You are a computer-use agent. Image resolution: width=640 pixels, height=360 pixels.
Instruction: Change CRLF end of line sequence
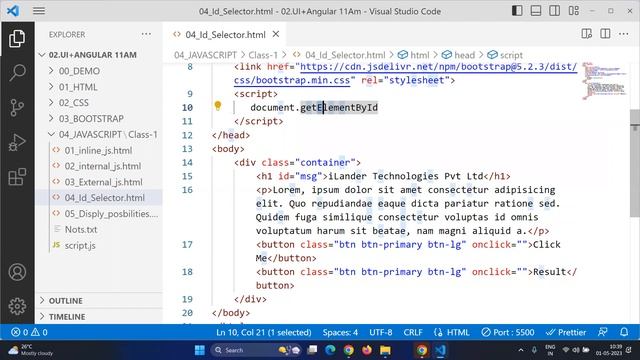point(413,332)
